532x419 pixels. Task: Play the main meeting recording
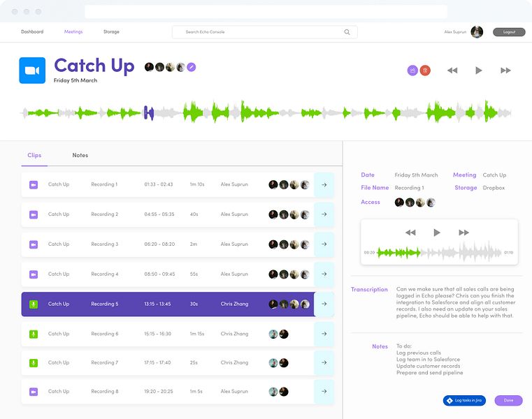pos(478,70)
